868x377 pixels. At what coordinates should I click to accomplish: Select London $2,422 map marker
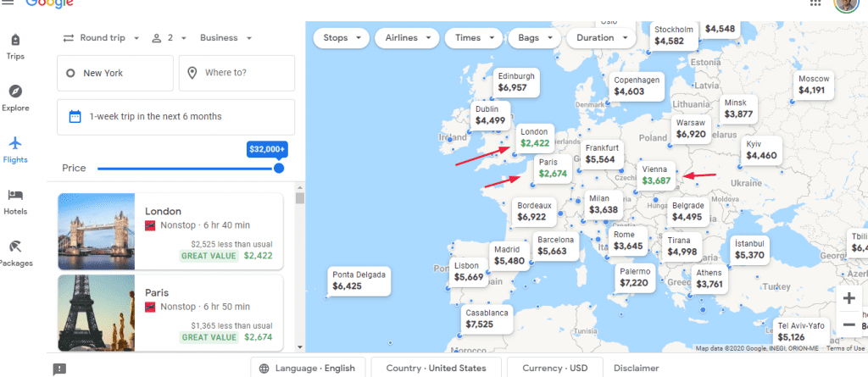[535, 138]
